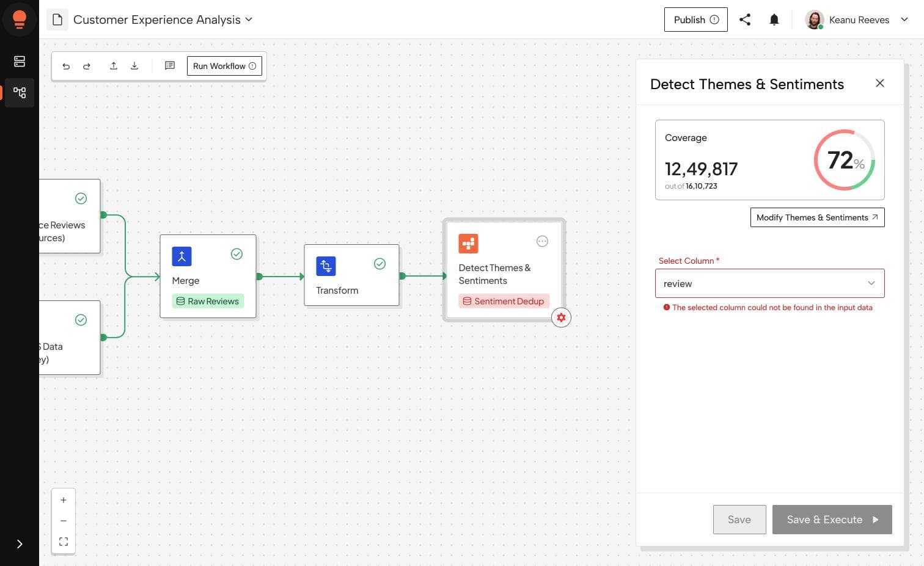This screenshot has height=566, width=924.
Task: Click the column not found error message
Action: tap(768, 308)
